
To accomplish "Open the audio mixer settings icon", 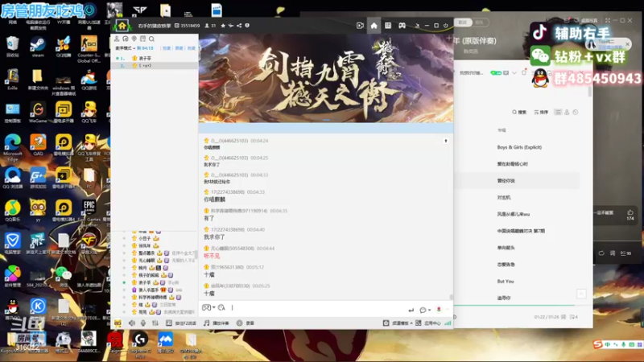I will point(155,323).
